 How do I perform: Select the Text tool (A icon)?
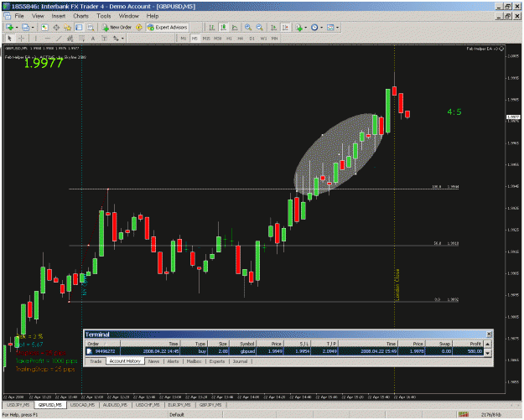[x=92, y=39]
